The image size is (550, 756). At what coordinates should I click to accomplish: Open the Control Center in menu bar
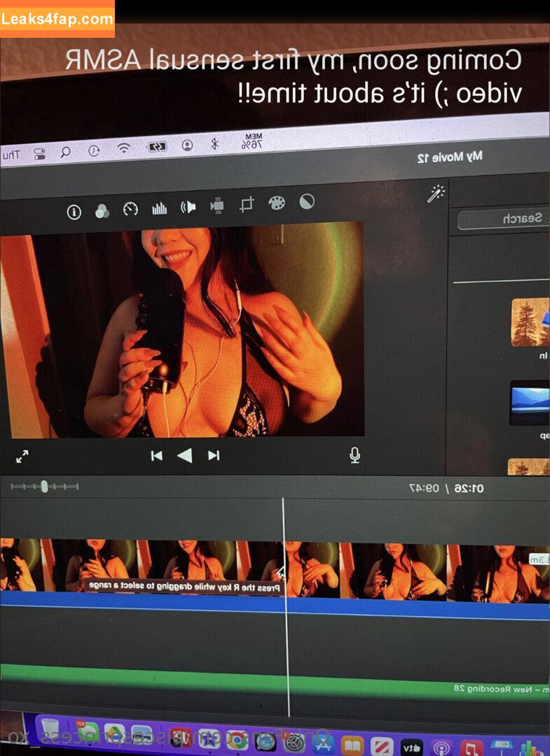point(40,153)
